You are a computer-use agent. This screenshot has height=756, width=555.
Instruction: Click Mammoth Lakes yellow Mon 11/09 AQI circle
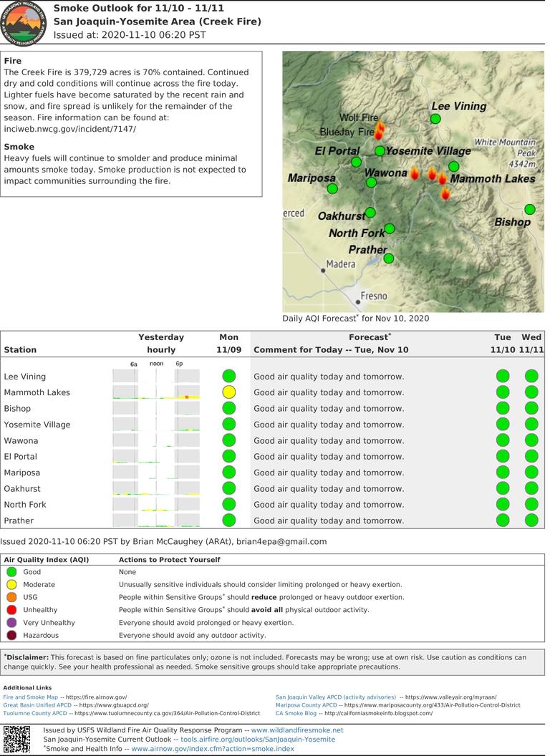pyautogui.click(x=229, y=392)
